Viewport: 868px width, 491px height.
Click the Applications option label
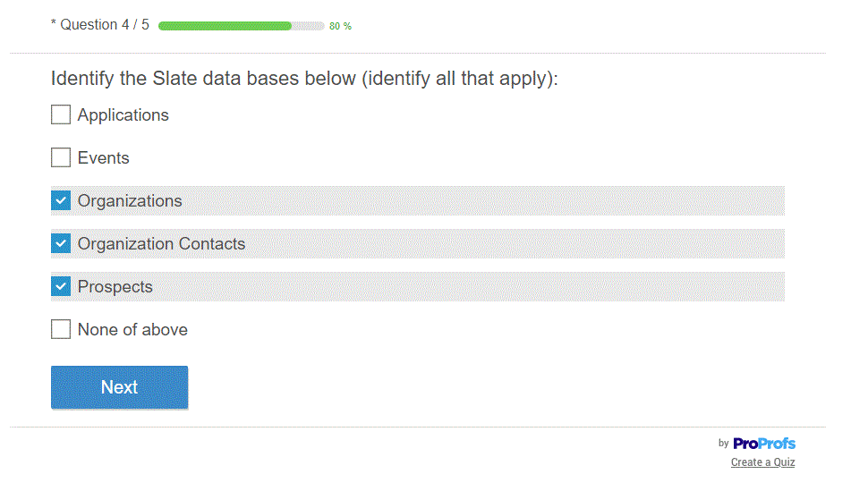pos(123,115)
